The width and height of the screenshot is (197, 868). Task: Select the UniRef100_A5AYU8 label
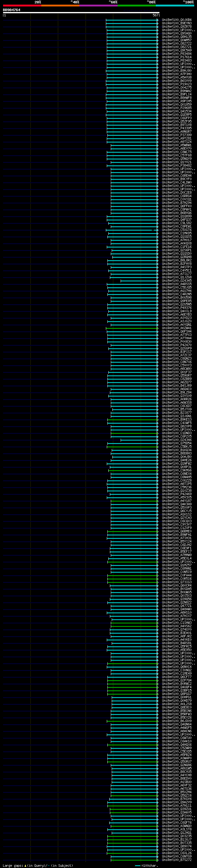click(x=177, y=78)
